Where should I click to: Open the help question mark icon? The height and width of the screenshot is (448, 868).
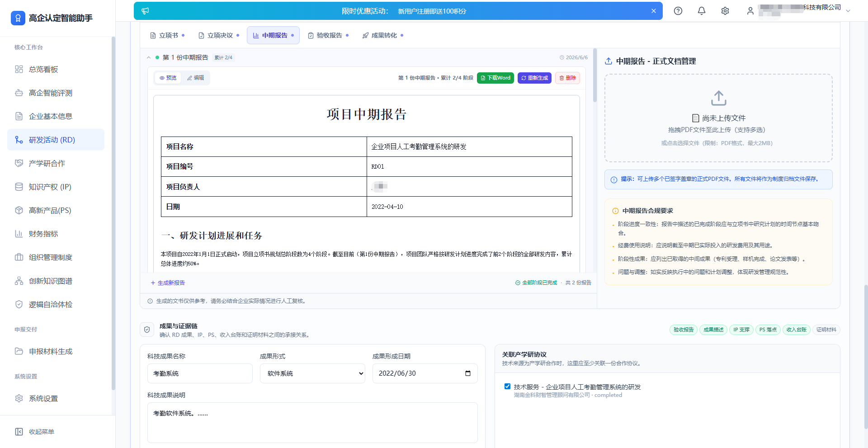(678, 11)
